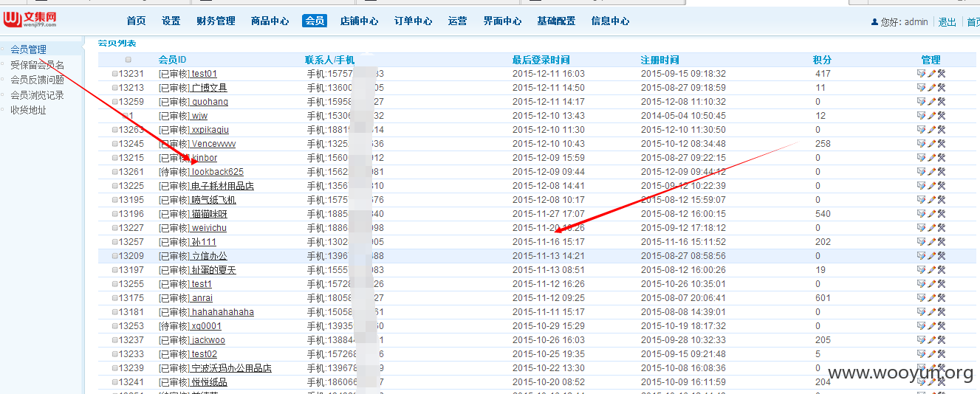Check the box beside 13261

click(x=115, y=172)
